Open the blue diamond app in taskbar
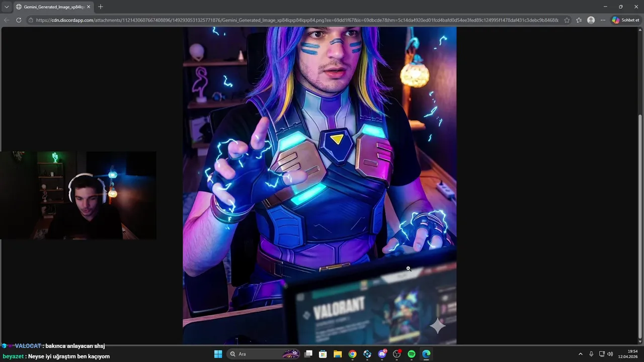Viewport: 644px width, 362px height. (x=367, y=354)
